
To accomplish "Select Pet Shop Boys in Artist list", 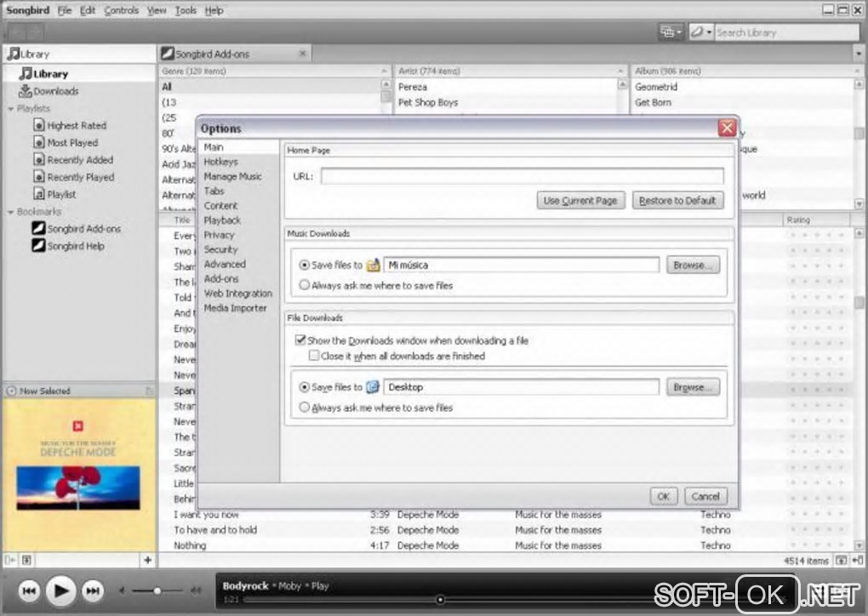I will click(428, 102).
